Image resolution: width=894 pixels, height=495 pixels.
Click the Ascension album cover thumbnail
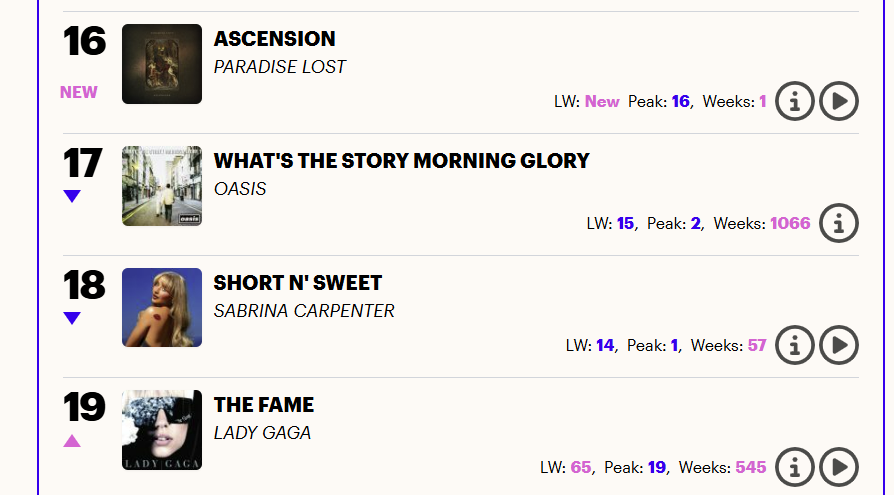162,64
